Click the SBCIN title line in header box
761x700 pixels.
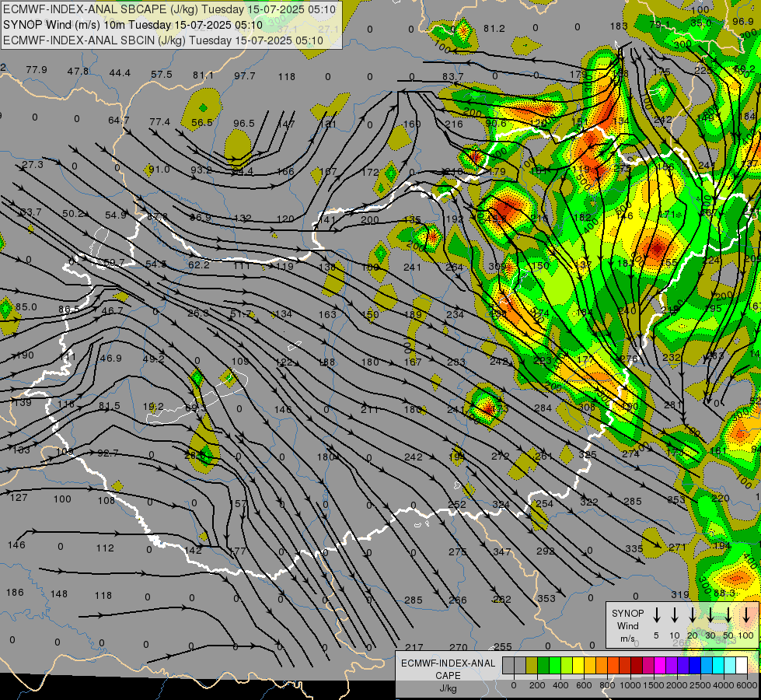click(163, 40)
